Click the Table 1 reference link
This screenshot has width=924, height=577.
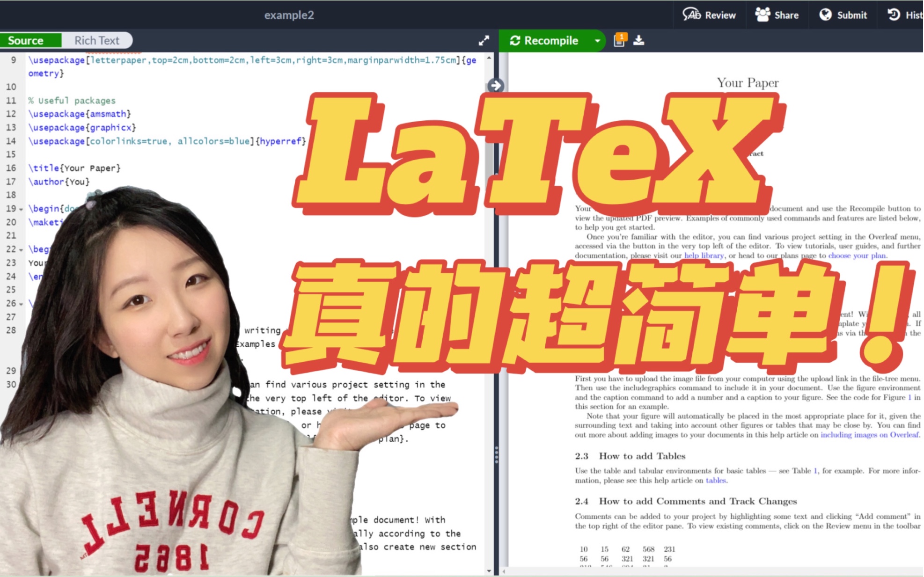click(815, 471)
